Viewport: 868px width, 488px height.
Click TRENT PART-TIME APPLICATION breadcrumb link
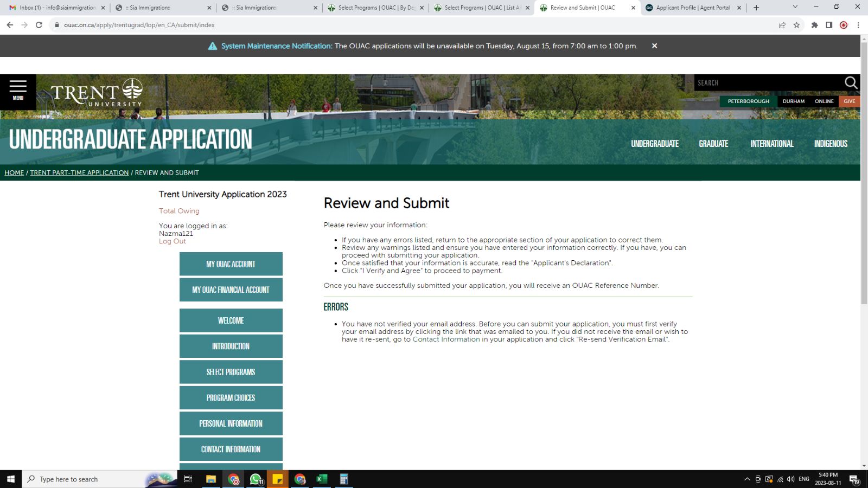click(79, 172)
